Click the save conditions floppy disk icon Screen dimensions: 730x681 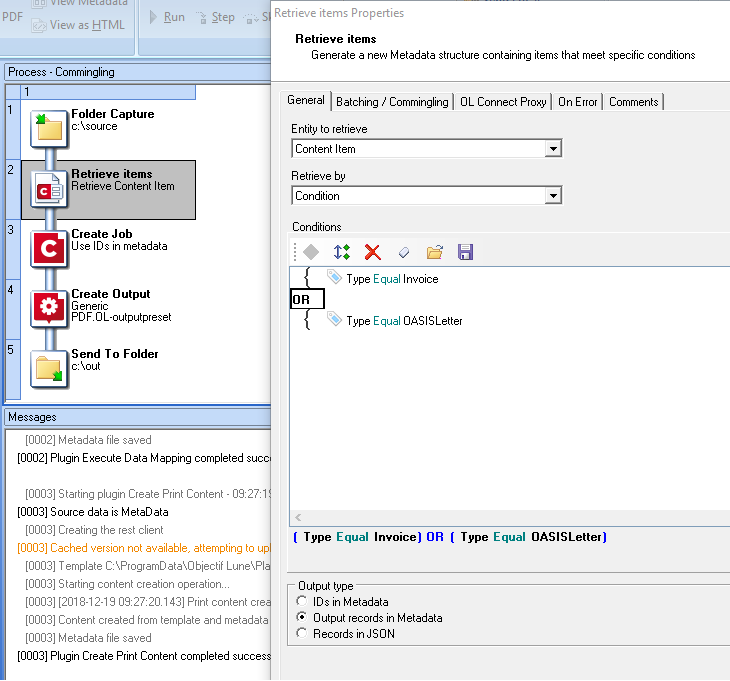point(465,252)
